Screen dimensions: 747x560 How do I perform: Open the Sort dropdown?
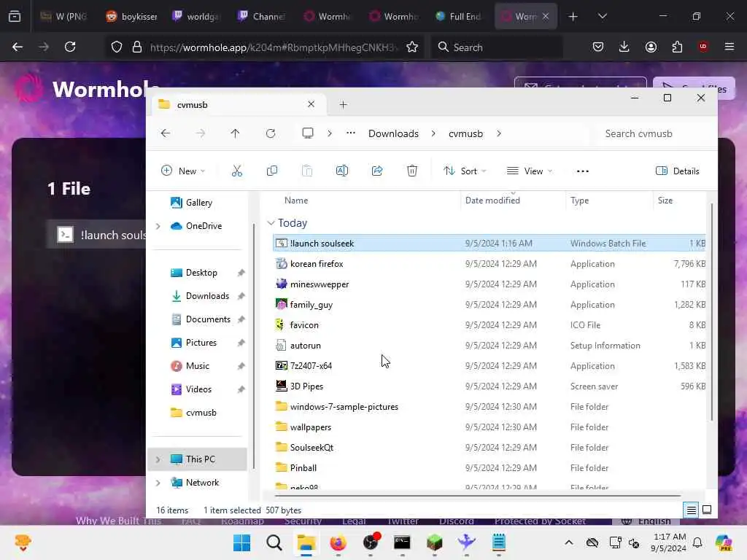[465, 171]
